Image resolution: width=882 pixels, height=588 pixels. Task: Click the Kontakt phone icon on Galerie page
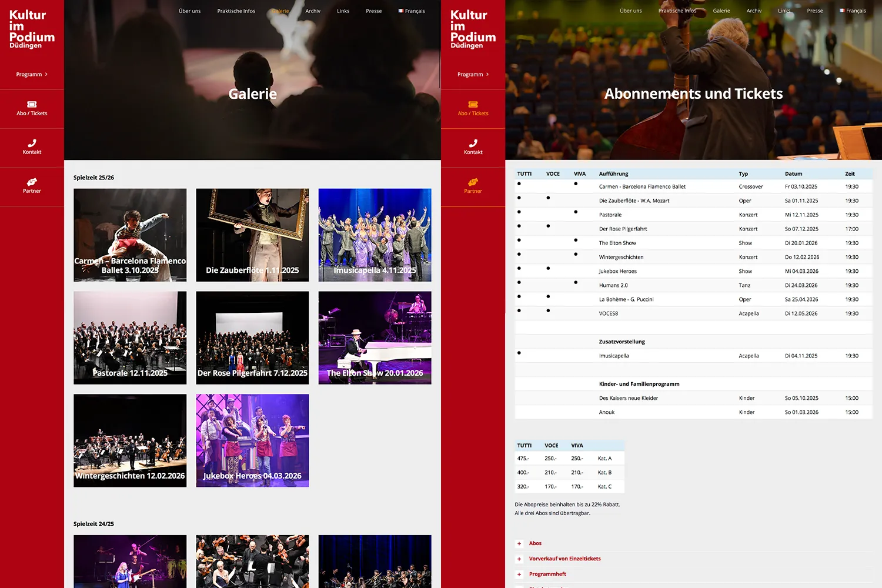pyautogui.click(x=32, y=143)
